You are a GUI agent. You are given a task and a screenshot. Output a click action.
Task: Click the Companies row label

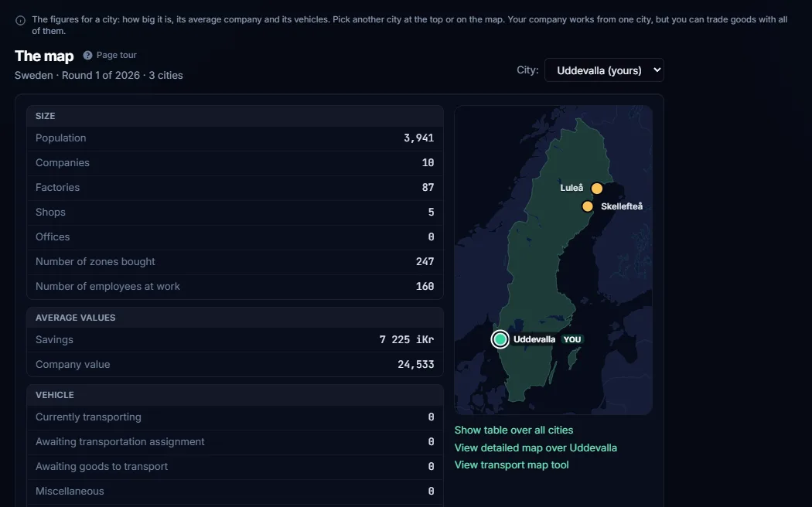click(x=63, y=162)
